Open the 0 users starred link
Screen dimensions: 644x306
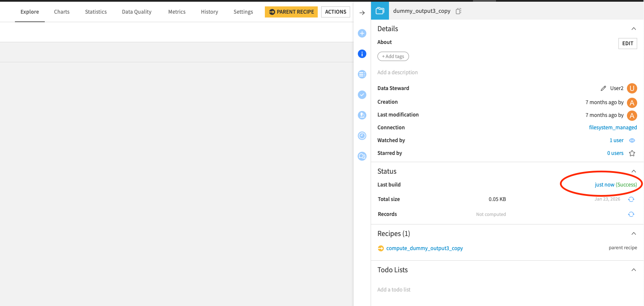point(615,153)
